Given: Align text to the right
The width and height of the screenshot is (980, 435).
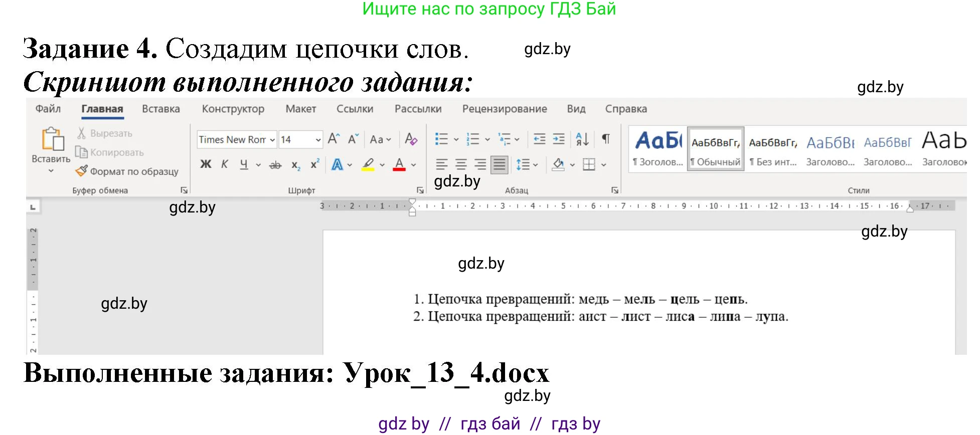Looking at the screenshot, I should pyautogui.click(x=480, y=164).
